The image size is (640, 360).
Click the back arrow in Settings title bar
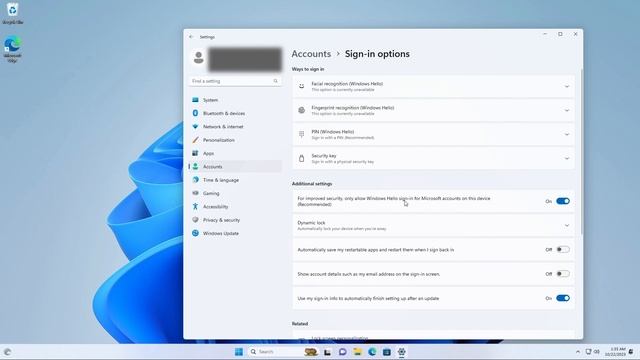(191, 37)
